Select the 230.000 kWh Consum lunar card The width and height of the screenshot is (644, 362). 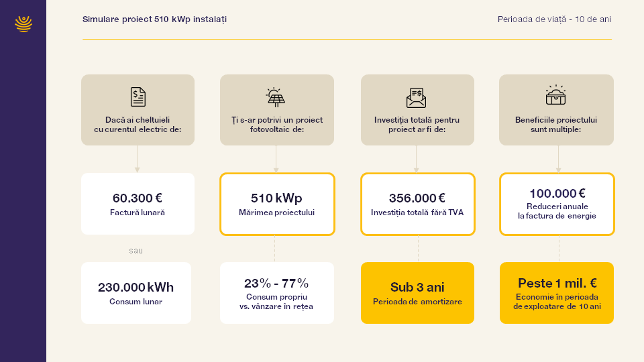pos(136,293)
